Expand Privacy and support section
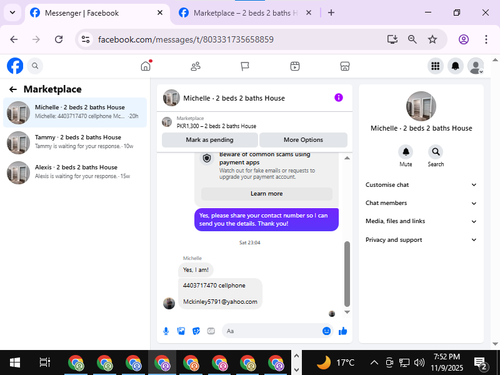Viewport: 500px width, 375px height. tap(421, 240)
